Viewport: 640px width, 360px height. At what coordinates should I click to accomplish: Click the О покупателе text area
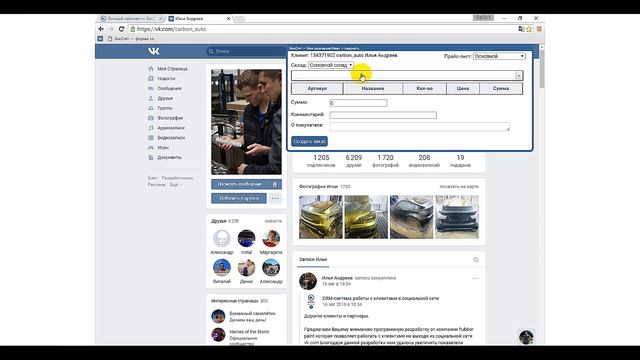click(x=419, y=127)
